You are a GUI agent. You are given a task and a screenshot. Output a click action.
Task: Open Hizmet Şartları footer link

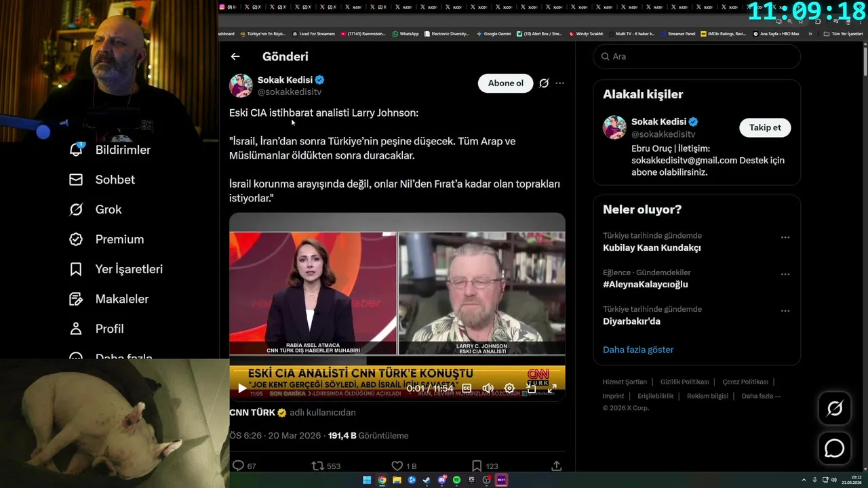(625, 382)
